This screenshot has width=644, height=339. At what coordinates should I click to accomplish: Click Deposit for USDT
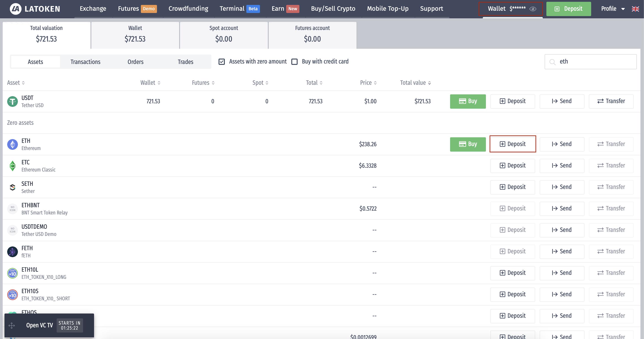tap(513, 101)
